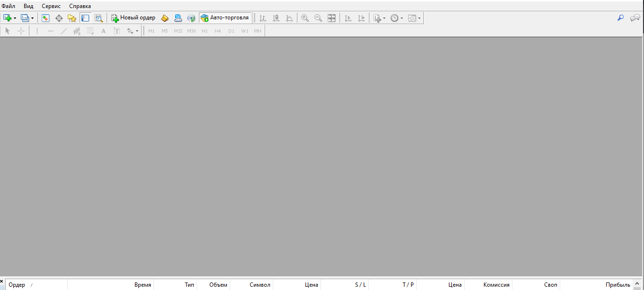The width and height of the screenshot is (644, 290).
Task: Toggle chart auto scroll
Action: pos(348,18)
